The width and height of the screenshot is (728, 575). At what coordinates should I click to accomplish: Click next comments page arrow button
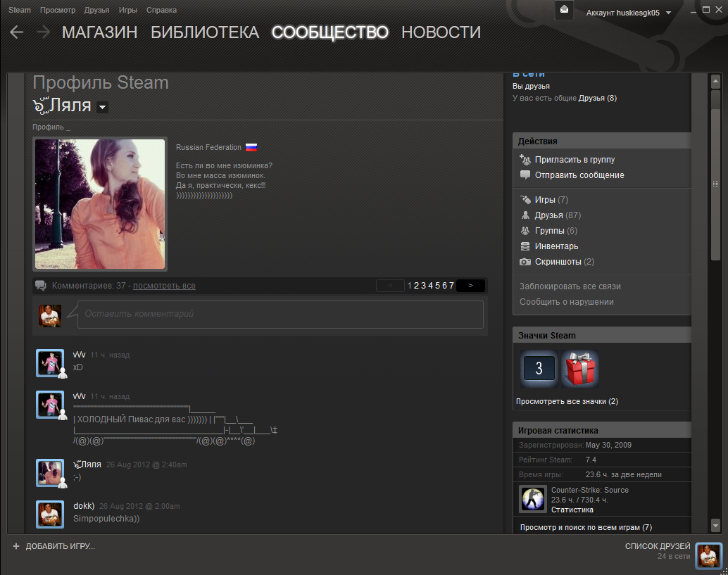(470, 286)
